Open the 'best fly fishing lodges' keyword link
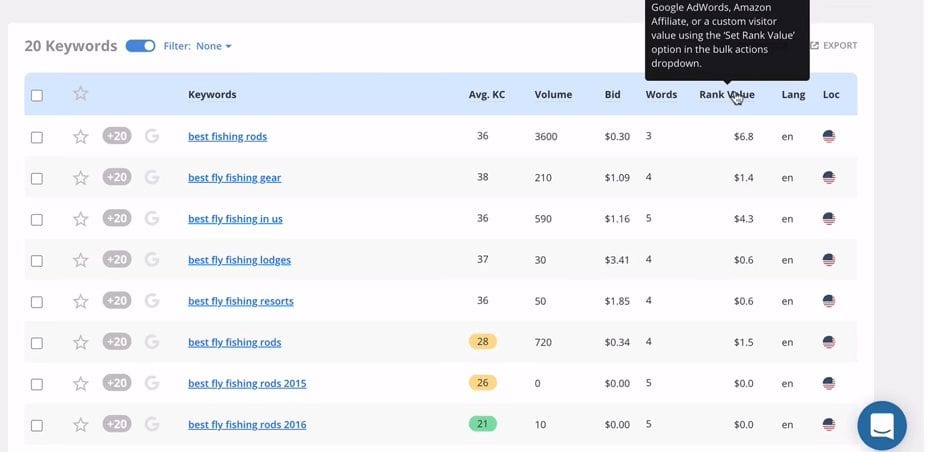Viewport: 928px width, 452px height. [x=240, y=260]
